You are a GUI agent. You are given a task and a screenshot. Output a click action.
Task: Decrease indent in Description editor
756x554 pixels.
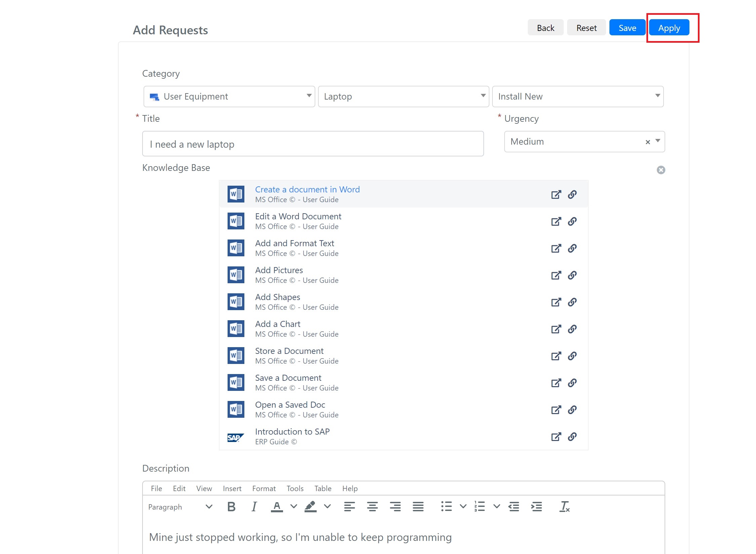coord(514,507)
